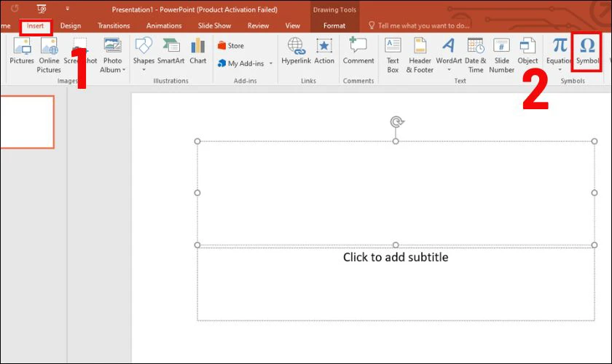This screenshot has width=612, height=364.
Task: Open the Review tab
Action: click(258, 25)
